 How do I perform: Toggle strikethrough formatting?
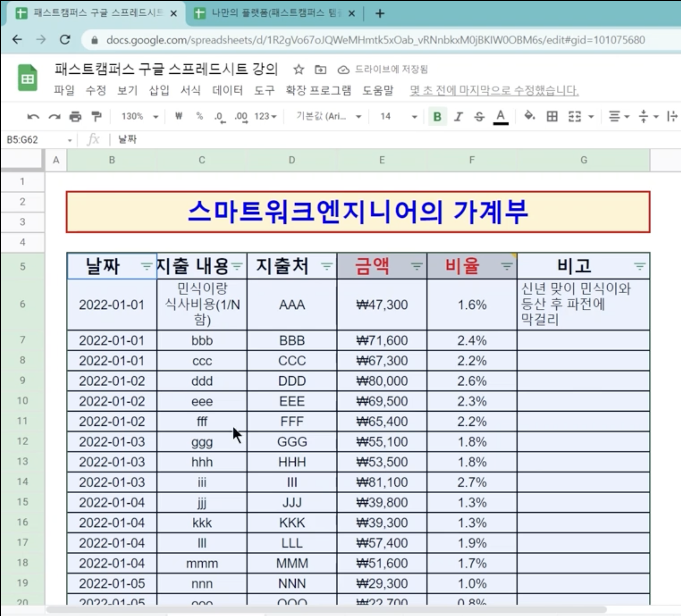[479, 117]
